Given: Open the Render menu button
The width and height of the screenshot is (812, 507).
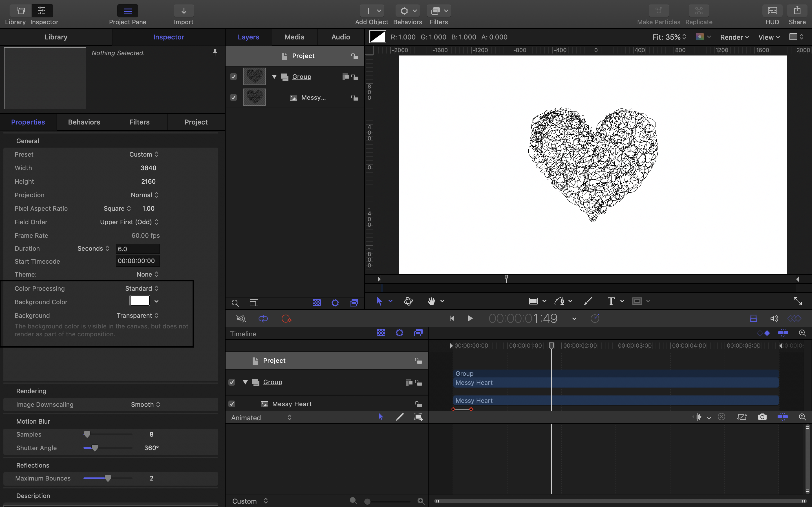Looking at the screenshot, I should [x=734, y=37].
